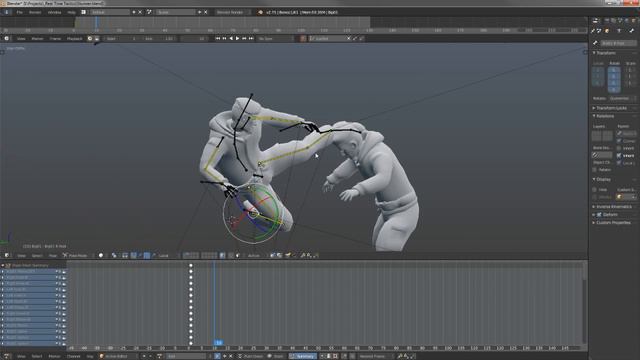Open the Window menu
The width and height of the screenshot is (640, 360).
point(54,12)
